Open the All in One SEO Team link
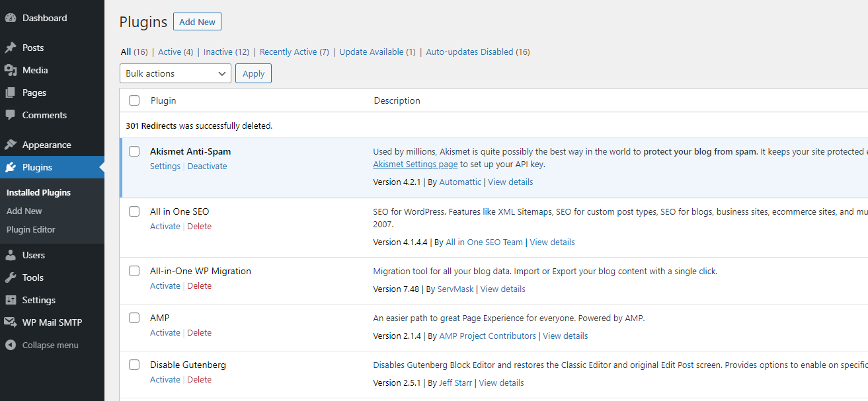868x401 pixels. [x=484, y=242]
